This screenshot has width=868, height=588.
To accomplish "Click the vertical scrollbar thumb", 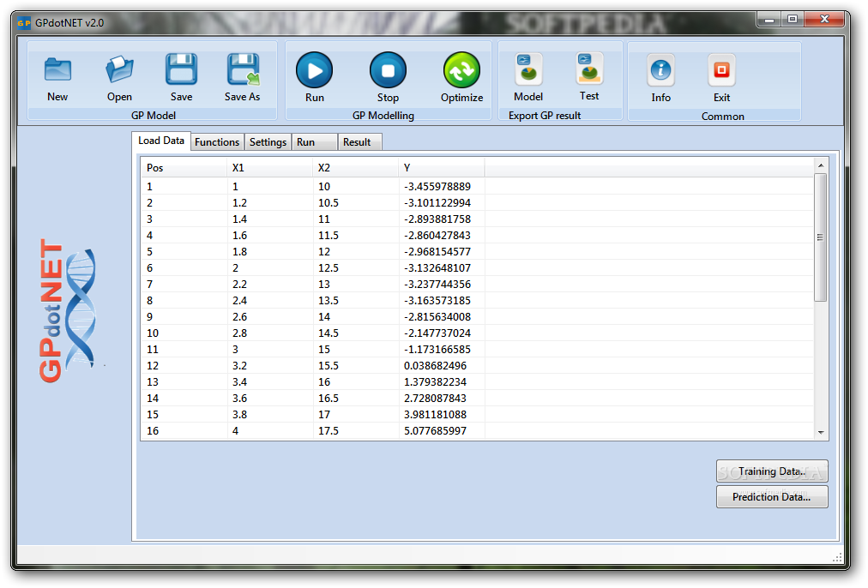I will pyautogui.click(x=821, y=237).
